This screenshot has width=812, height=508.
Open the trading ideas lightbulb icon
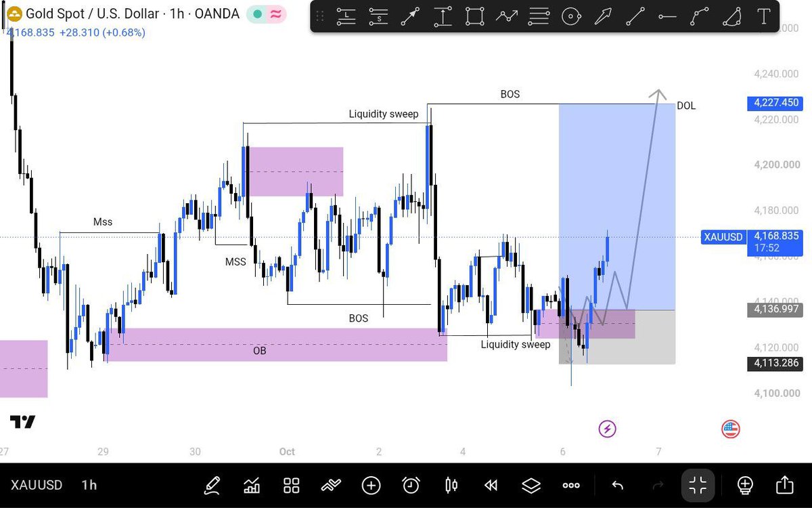tap(745, 485)
